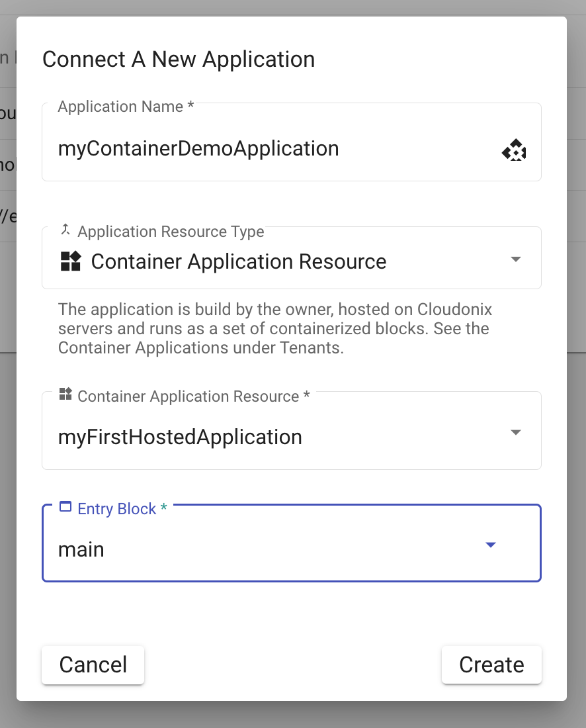Viewport: 586px width, 728px height.
Task: Click the 'Container Application Resource *' label text
Action: [x=193, y=396]
